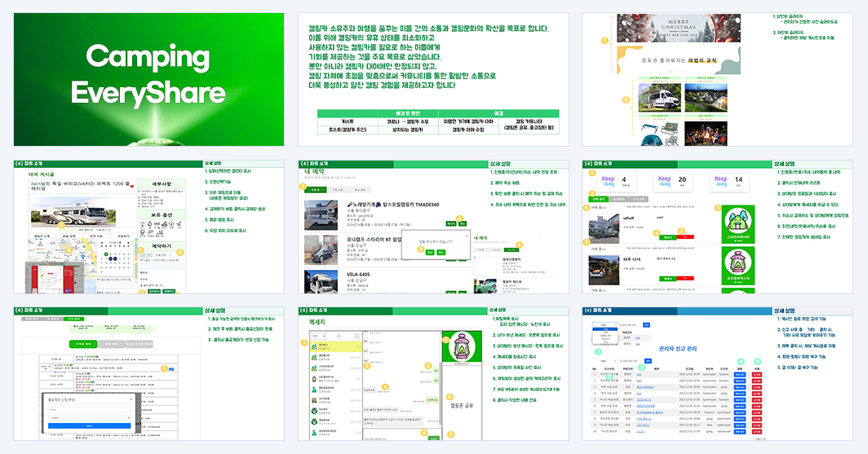The height and width of the screenshot is (454, 868).
Task: Toggle the blue checkbox in withdrawal row
Action: [171, 369]
